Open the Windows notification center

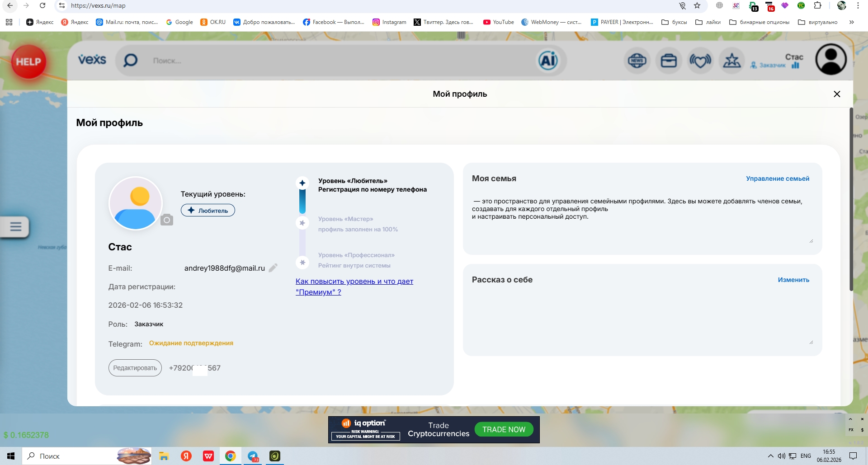pos(853,456)
